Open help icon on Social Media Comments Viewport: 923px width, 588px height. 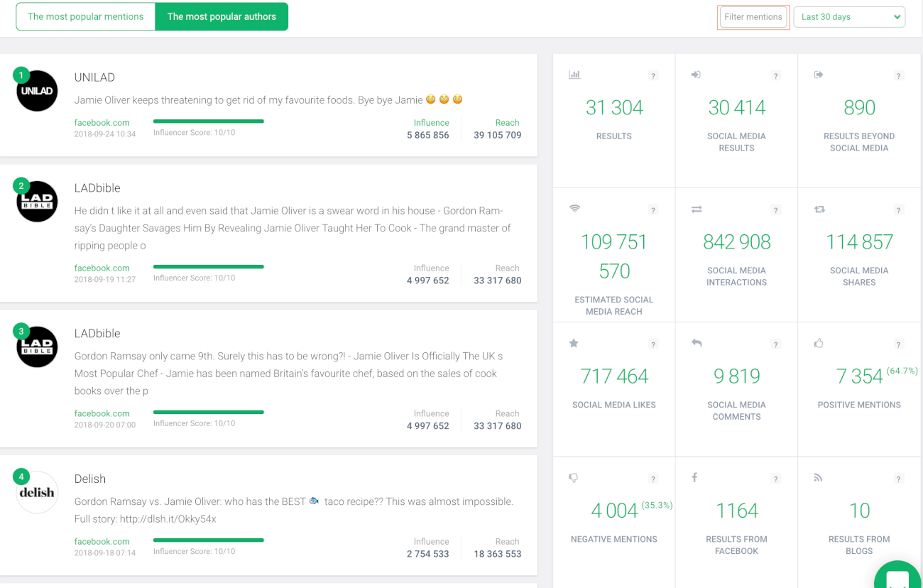pos(776,345)
